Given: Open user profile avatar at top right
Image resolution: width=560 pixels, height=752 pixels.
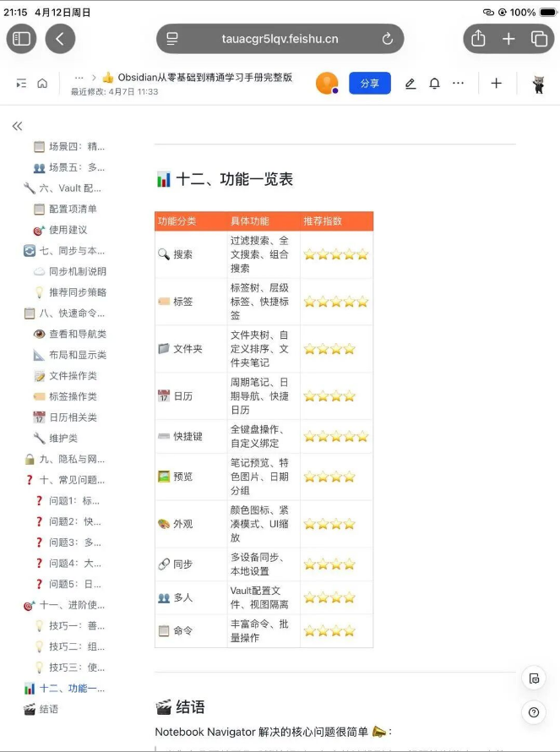Looking at the screenshot, I should tap(538, 84).
